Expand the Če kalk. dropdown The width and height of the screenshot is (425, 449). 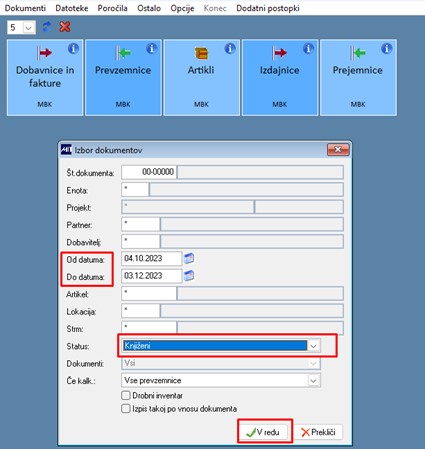point(313,381)
